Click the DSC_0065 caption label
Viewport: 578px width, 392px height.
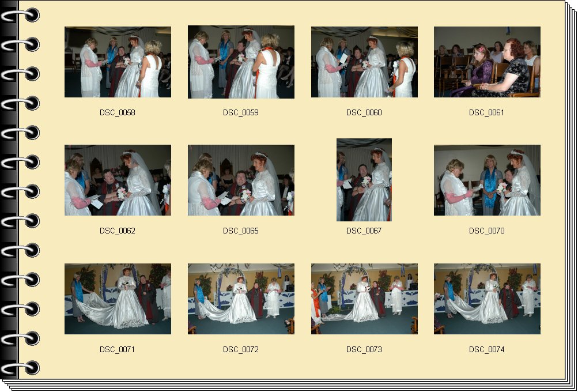click(241, 231)
